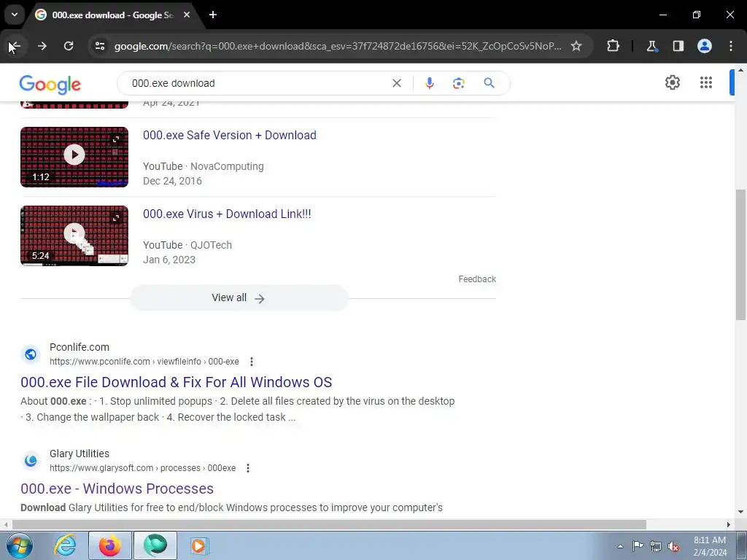Close the 000.exe download tab

(x=187, y=15)
